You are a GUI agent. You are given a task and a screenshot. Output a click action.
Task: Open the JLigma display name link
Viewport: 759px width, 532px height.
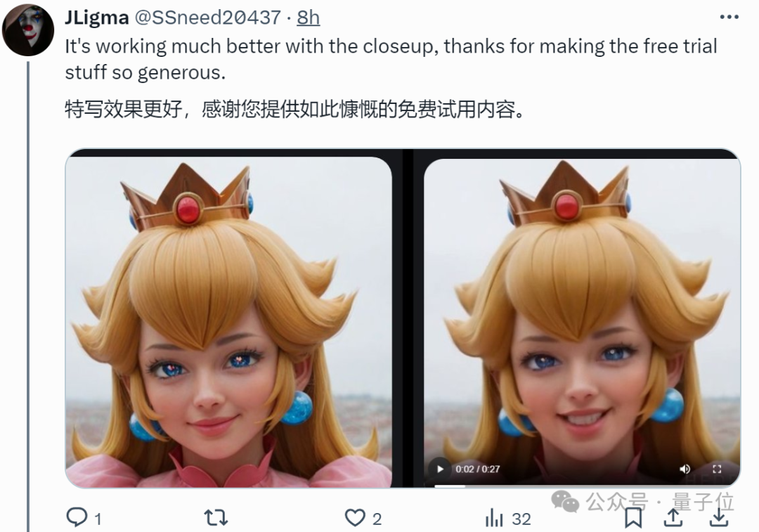(x=97, y=18)
